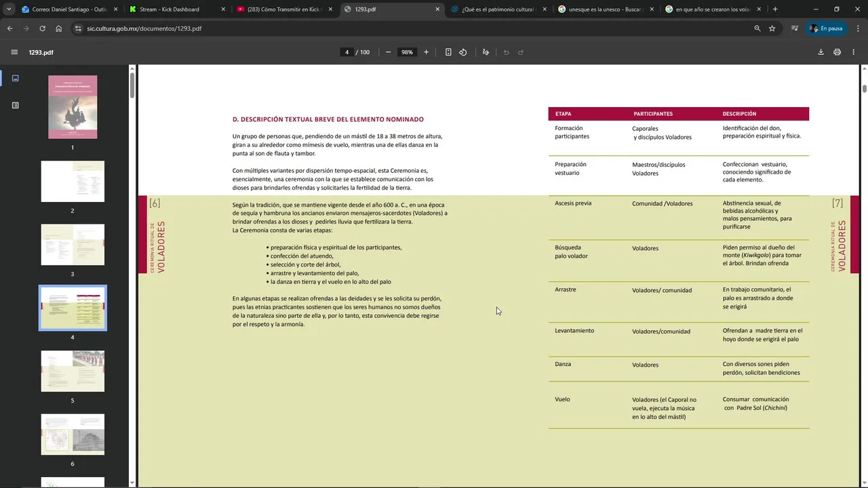Click the 'Arrastre' stage cell
This screenshot has height=488, width=868.
(x=566, y=289)
